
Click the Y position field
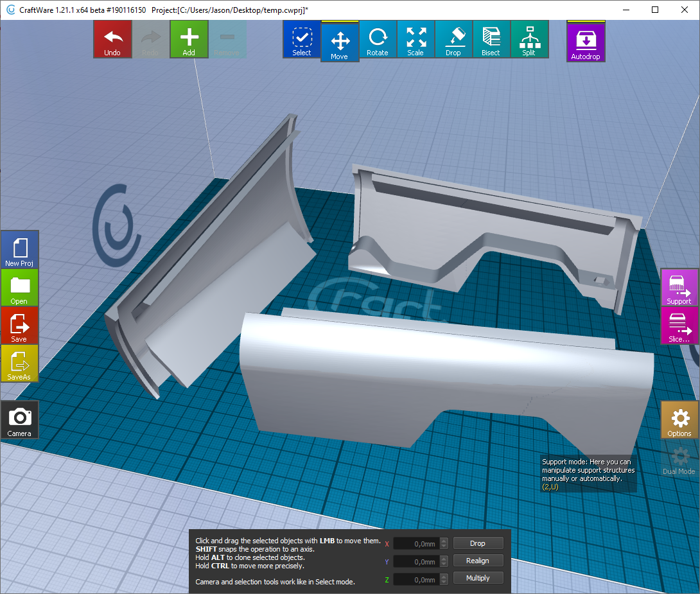pyautogui.click(x=416, y=561)
